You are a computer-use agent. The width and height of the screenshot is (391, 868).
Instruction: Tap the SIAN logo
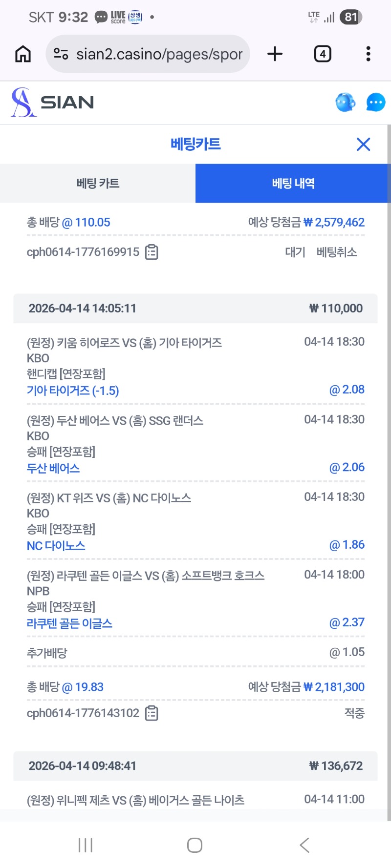(52, 103)
